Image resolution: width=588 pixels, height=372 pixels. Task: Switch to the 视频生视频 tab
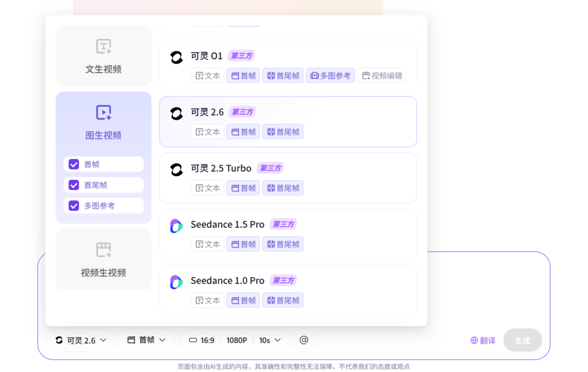click(103, 259)
